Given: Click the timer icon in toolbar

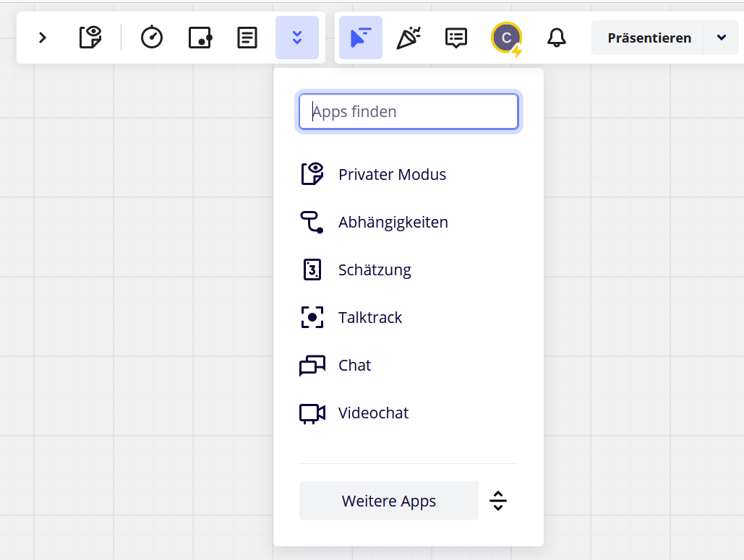Looking at the screenshot, I should pyautogui.click(x=152, y=38).
